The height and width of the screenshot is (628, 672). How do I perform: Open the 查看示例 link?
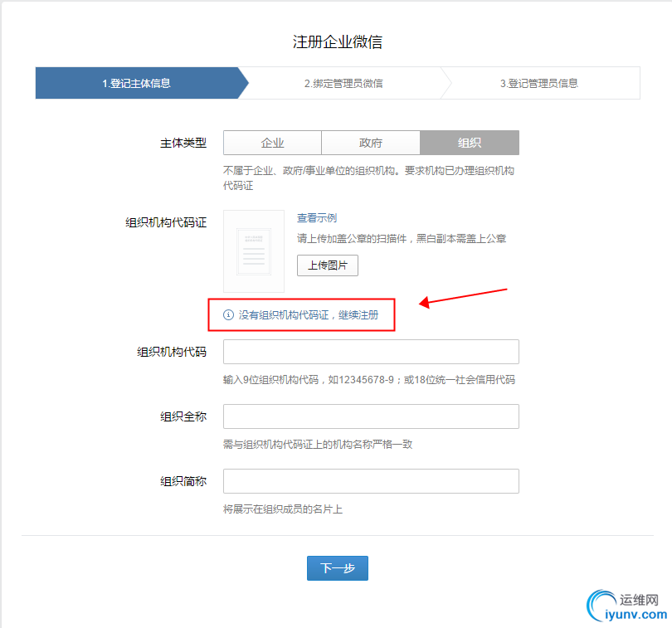click(317, 217)
